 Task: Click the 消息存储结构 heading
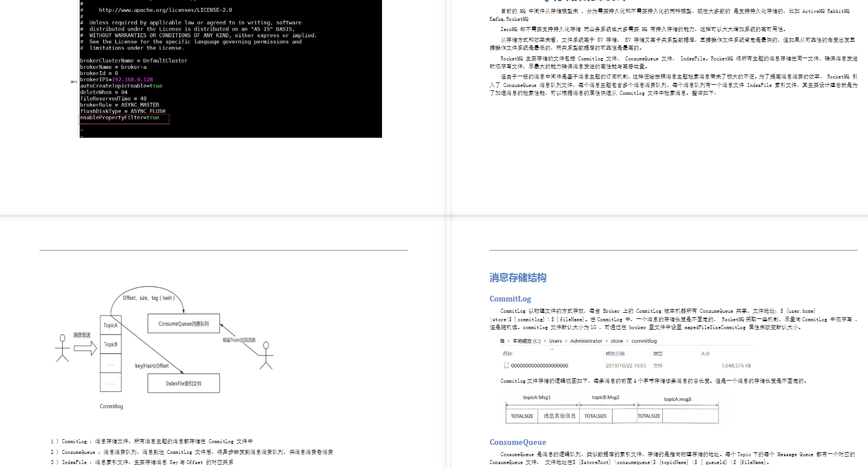(x=518, y=278)
